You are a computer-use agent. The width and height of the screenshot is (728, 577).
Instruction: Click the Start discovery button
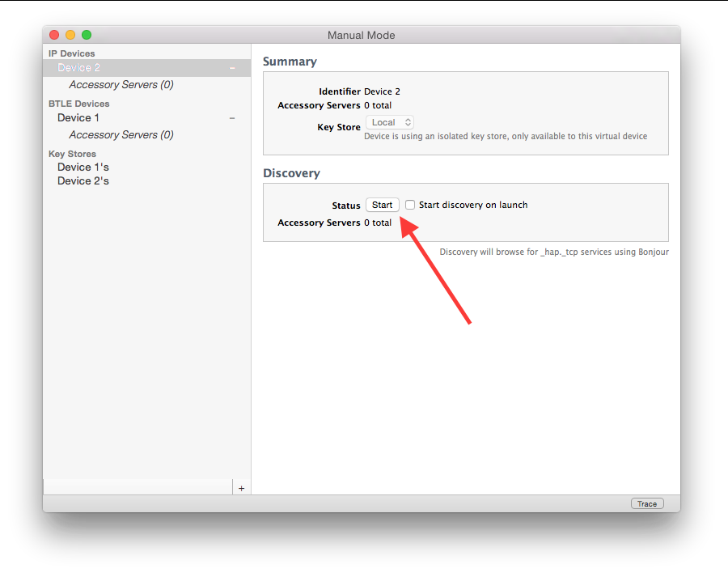(382, 205)
